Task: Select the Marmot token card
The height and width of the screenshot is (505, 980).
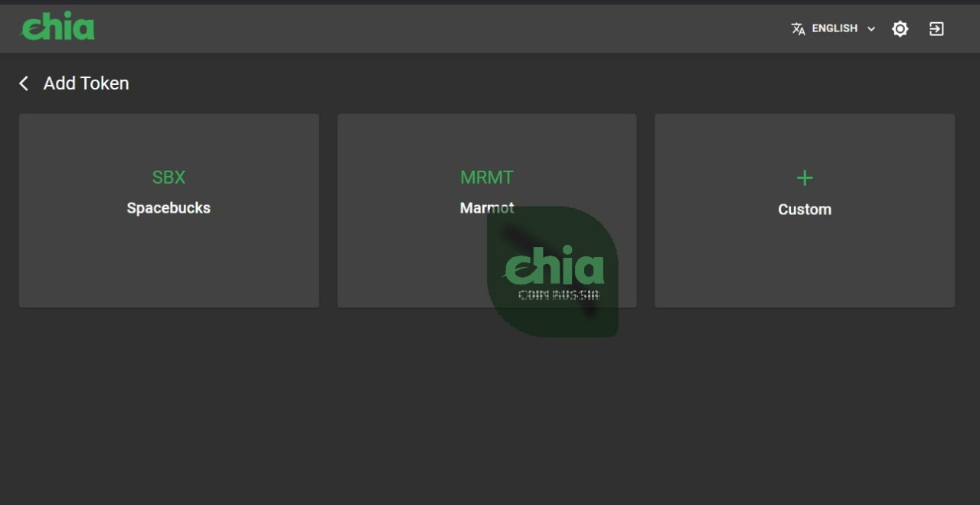Action: coord(487,210)
